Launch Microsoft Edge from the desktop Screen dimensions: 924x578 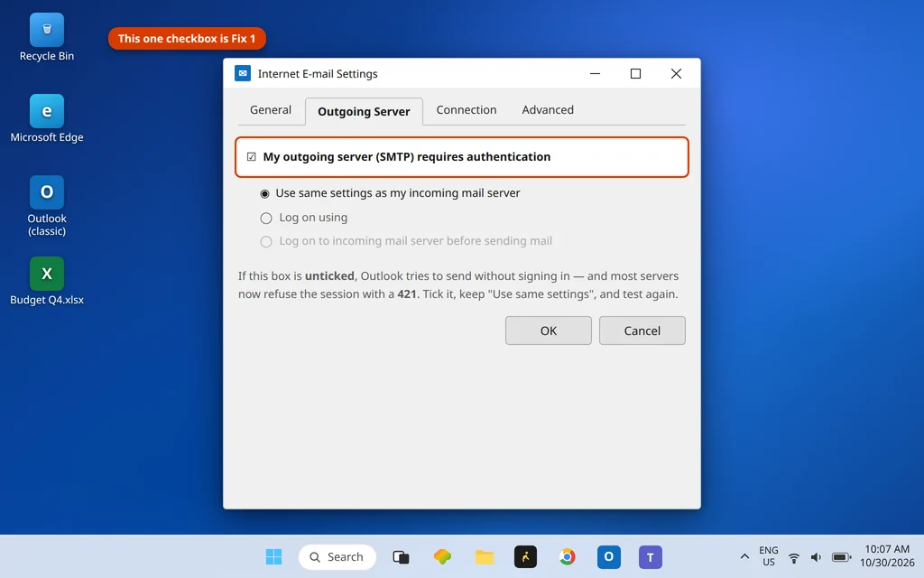(47, 118)
